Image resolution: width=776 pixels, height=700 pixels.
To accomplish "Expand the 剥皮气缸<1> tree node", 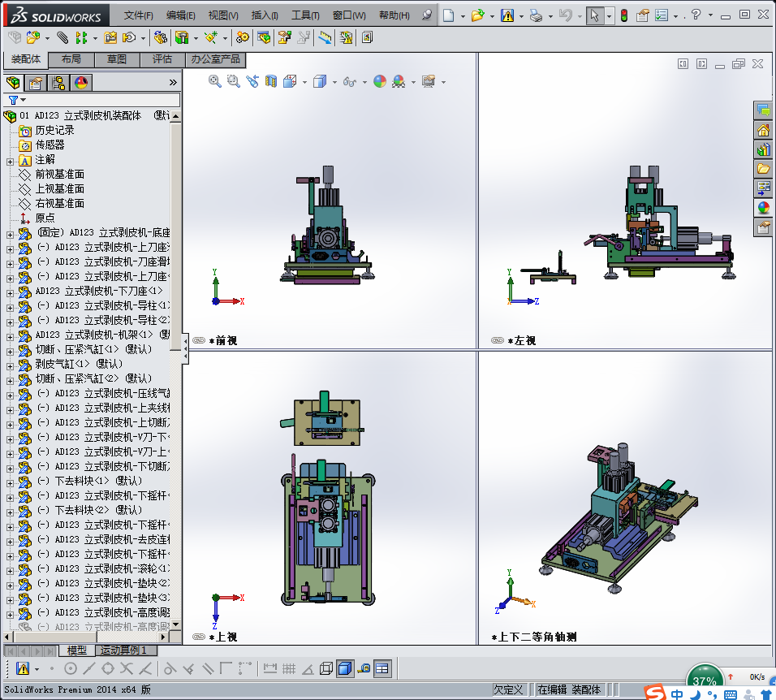I will 10,366.
